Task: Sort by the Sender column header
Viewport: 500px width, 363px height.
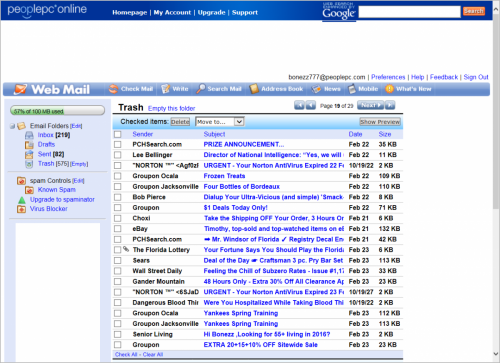Action: pos(143,134)
